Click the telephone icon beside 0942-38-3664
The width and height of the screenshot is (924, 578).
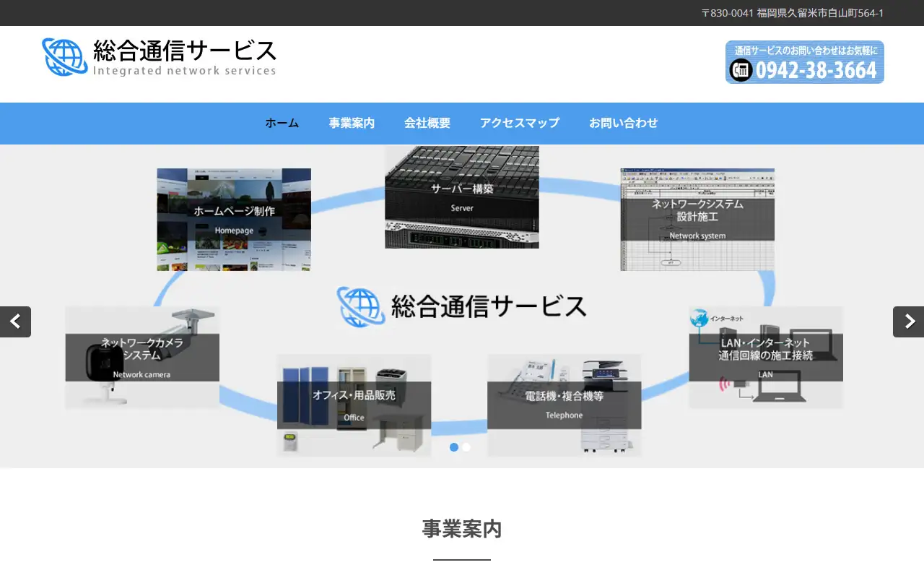pos(741,70)
